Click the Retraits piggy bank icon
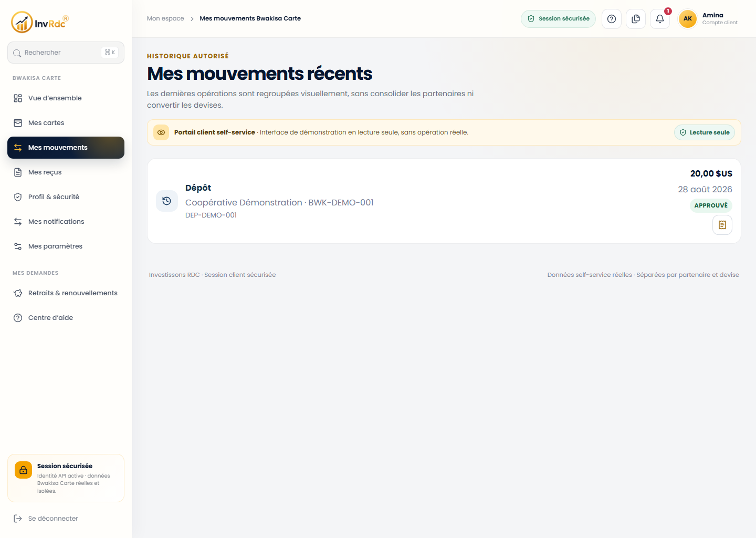 point(18,293)
